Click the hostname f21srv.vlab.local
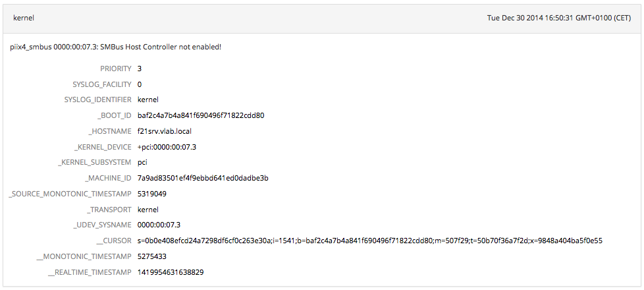The height and width of the screenshot is (290, 644). tap(165, 131)
